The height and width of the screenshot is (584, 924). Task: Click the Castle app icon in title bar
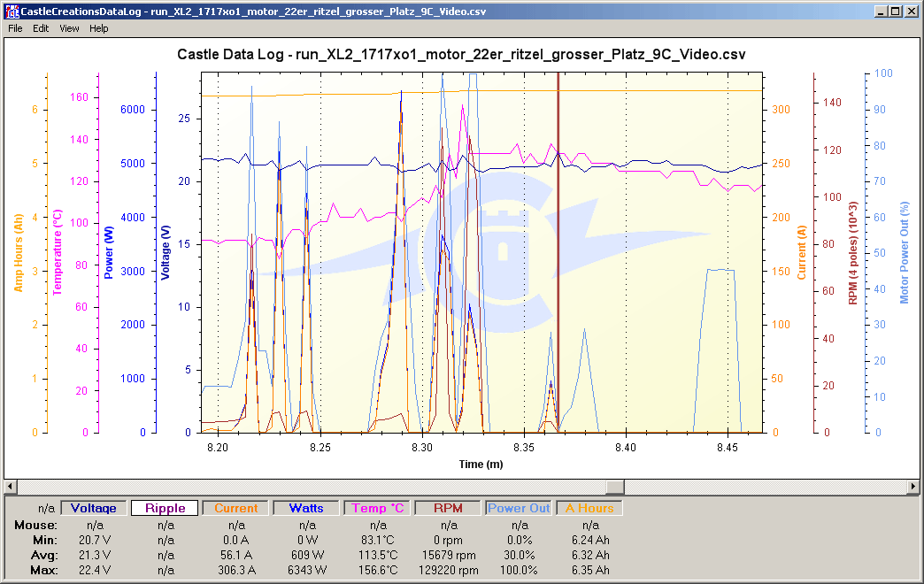(12, 12)
